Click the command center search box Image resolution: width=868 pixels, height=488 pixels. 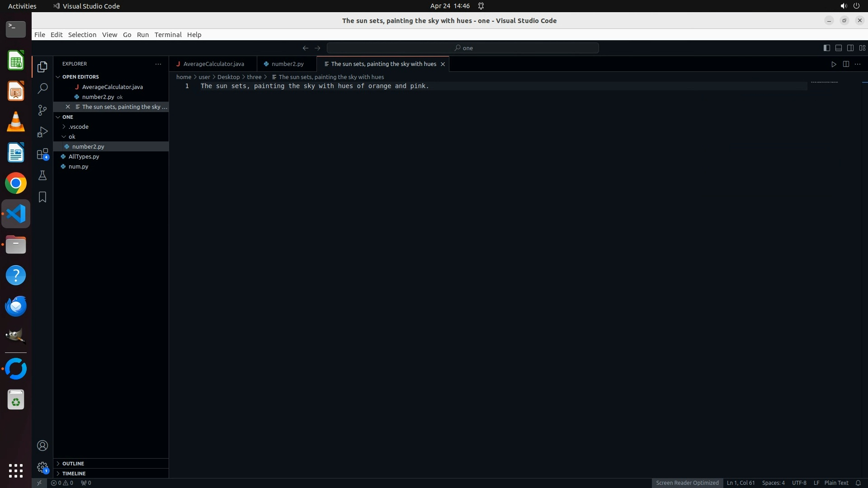[463, 48]
